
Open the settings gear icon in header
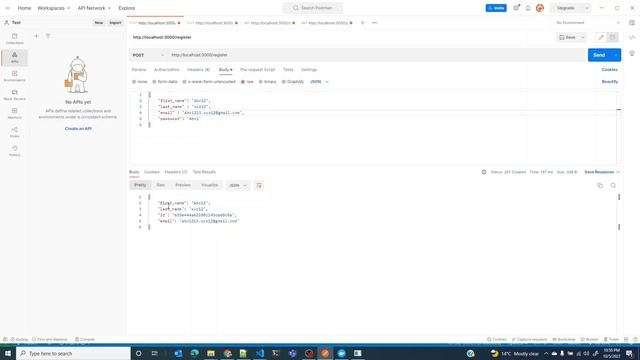click(516, 8)
